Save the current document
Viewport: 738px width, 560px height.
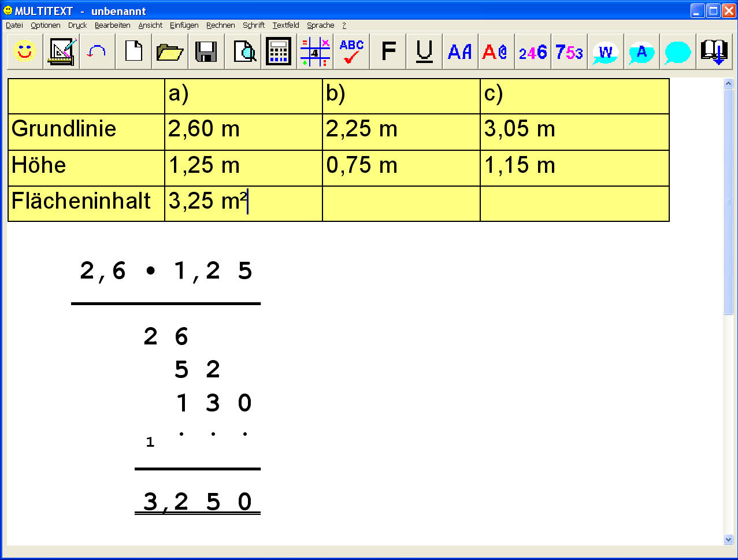206,51
